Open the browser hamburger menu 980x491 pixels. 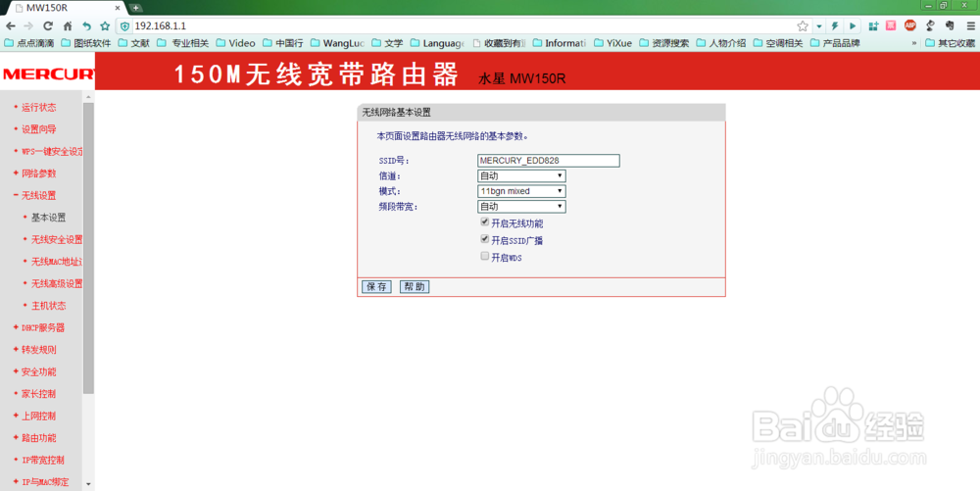[970, 26]
